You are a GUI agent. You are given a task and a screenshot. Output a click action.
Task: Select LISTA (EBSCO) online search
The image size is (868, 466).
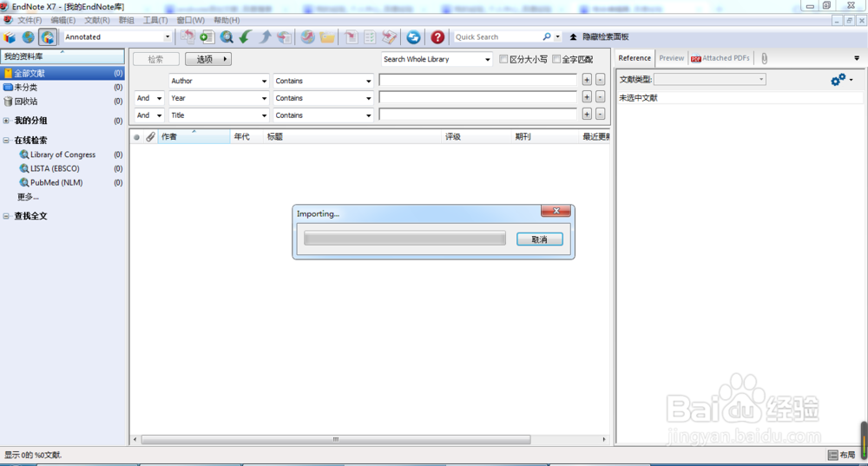point(54,168)
